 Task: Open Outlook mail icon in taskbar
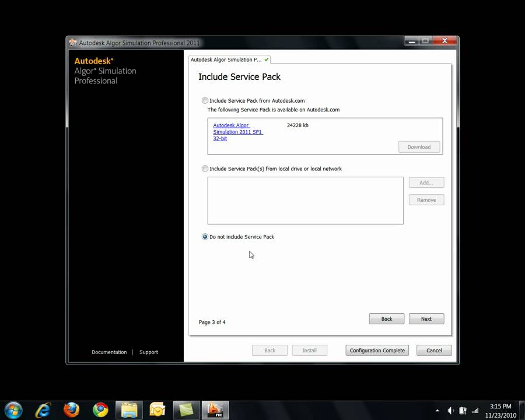point(157,410)
